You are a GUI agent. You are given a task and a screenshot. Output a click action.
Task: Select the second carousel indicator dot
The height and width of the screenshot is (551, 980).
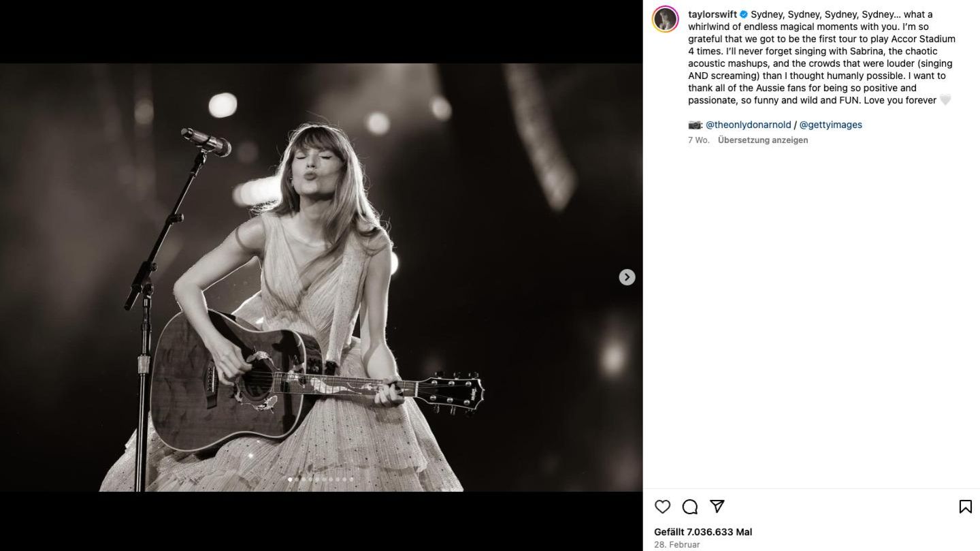pos(297,479)
